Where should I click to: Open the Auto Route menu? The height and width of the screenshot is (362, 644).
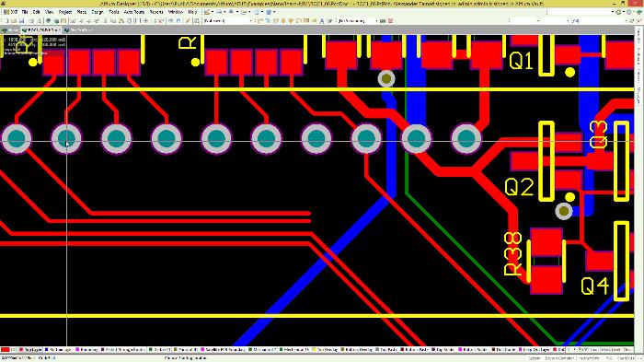click(x=134, y=12)
